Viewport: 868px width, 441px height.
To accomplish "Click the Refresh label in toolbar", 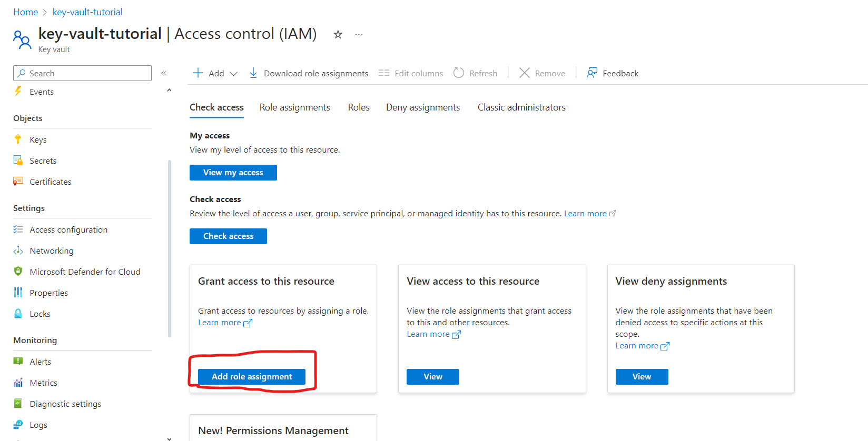I will [x=483, y=74].
